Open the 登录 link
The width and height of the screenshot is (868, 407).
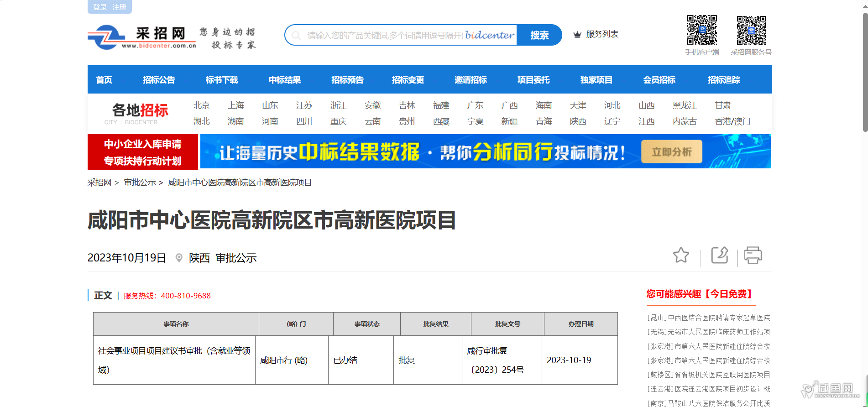tap(99, 7)
